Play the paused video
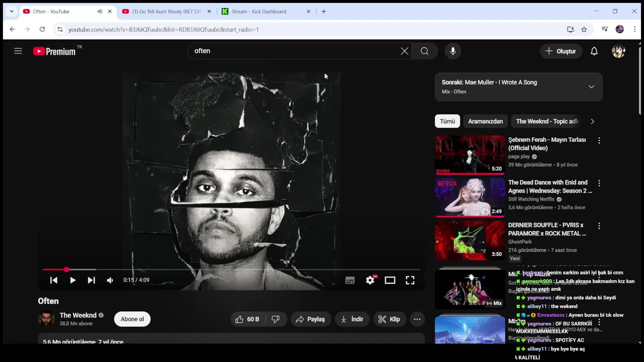 pyautogui.click(x=72, y=280)
